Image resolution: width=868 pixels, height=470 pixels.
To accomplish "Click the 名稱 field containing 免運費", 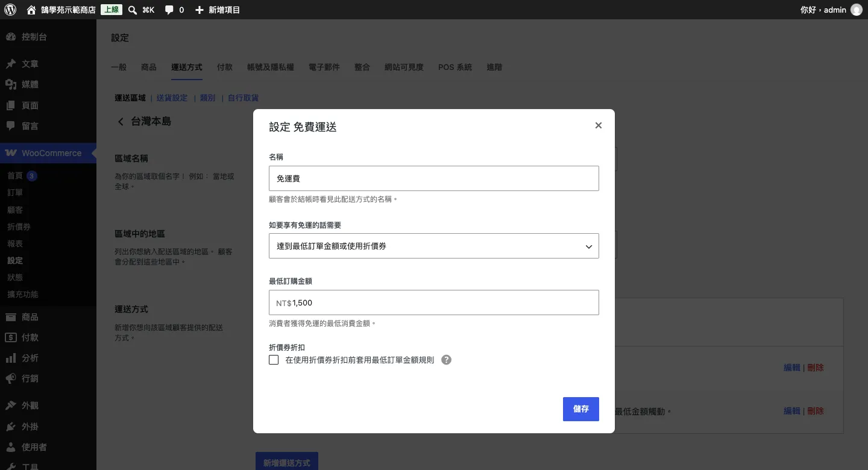I will coord(434,178).
